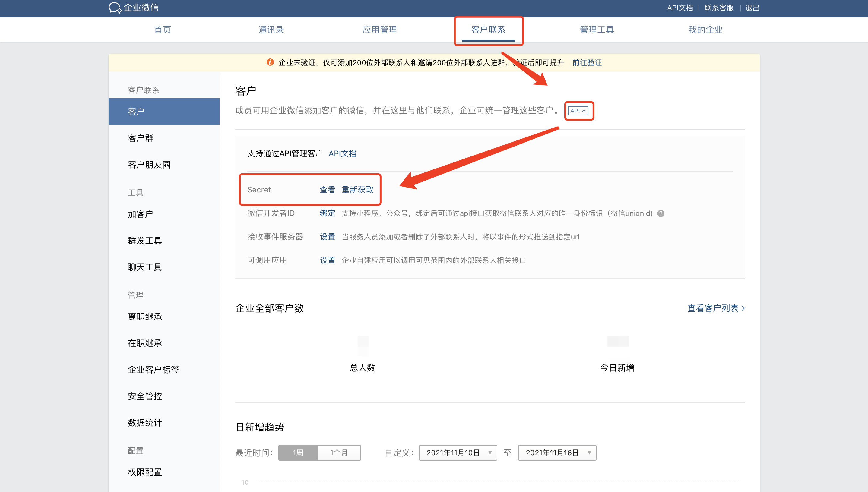Click the orange info icon in banner
Screen dimensions: 868x492
click(270, 62)
